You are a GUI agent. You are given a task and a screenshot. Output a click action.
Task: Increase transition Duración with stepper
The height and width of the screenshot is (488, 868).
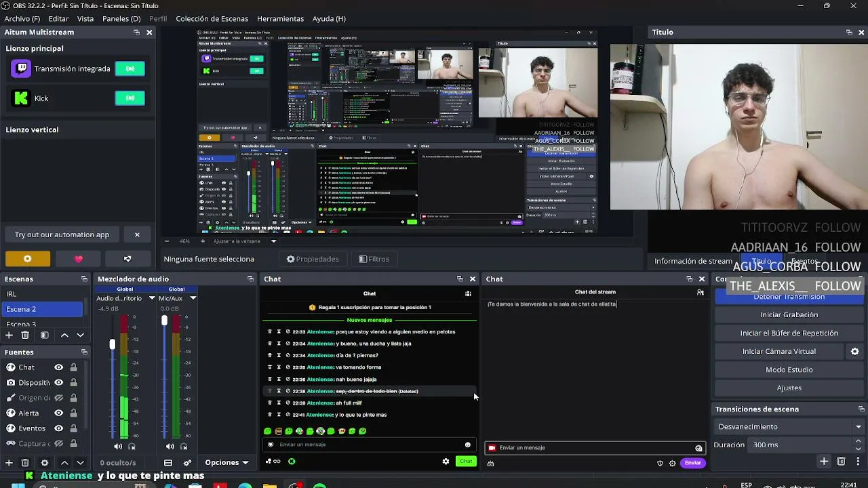859,441
